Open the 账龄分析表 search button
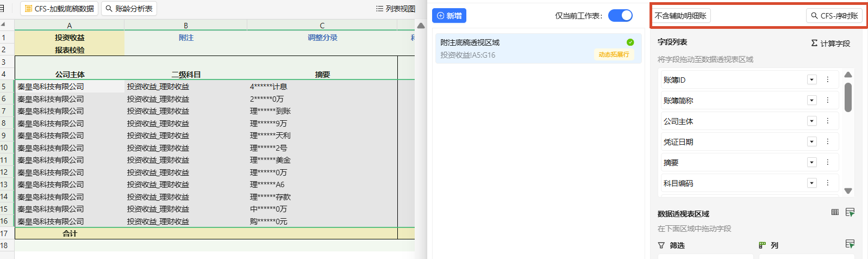The image size is (868, 259). coord(129,9)
